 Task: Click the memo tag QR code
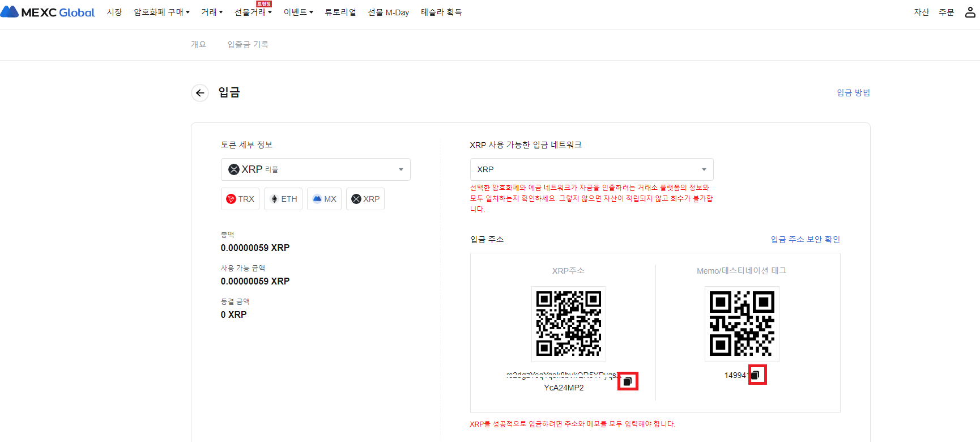[742, 324]
